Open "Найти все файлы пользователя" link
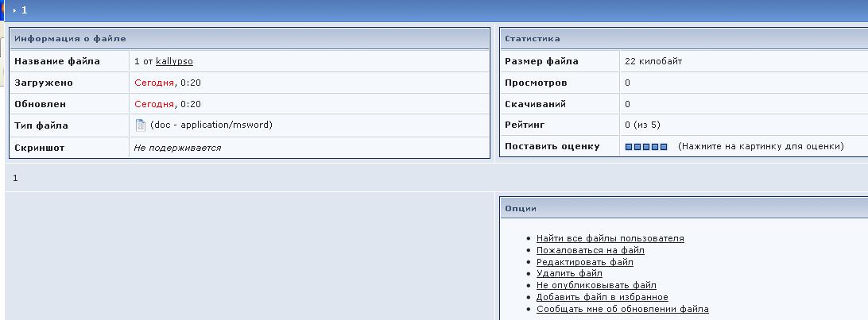The height and width of the screenshot is (320, 868). [x=610, y=238]
